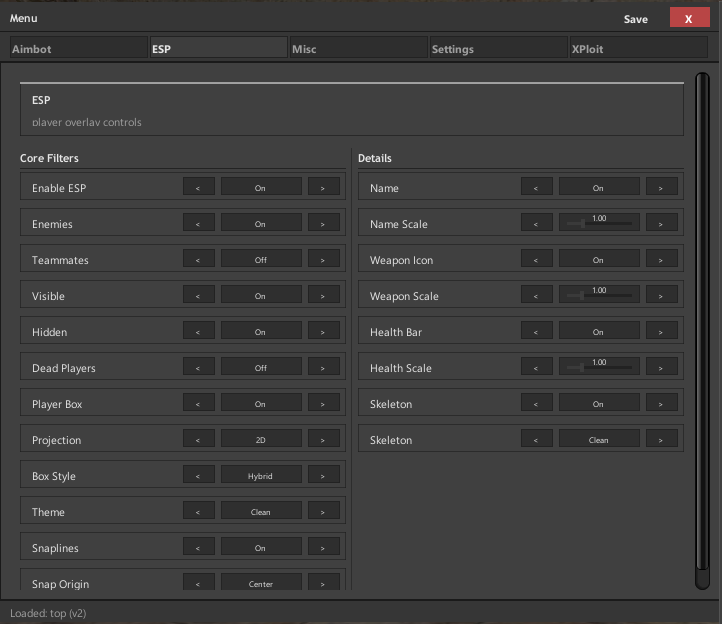The height and width of the screenshot is (624, 722).
Task: Adjust the Health Scale slider
Action: pyautogui.click(x=599, y=366)
